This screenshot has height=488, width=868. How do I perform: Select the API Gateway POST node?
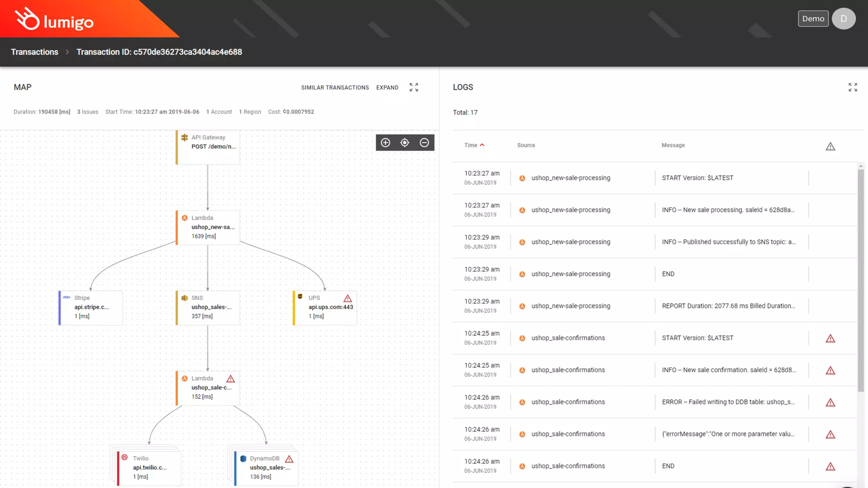[x=208, y=147]
